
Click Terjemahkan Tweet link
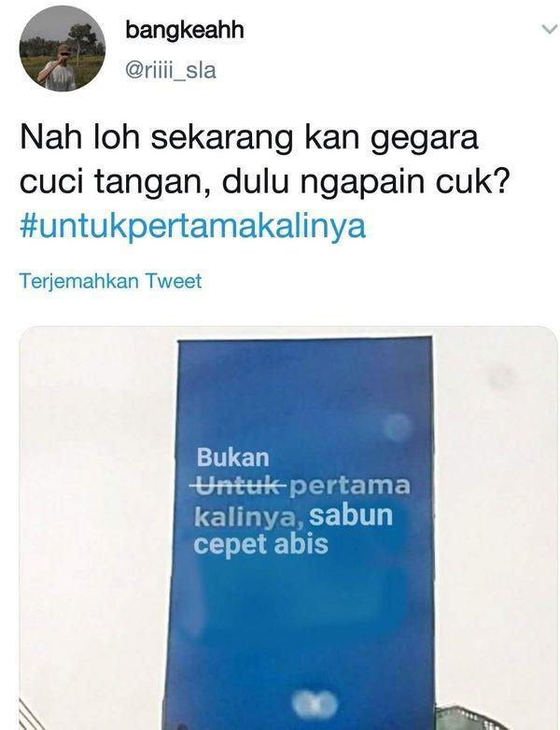pyautogui.click(x=110, y=281)
